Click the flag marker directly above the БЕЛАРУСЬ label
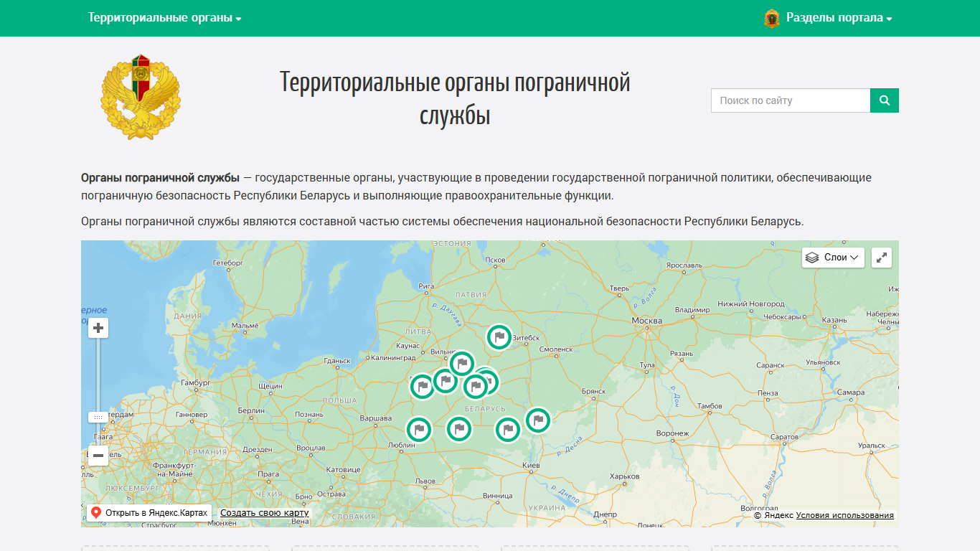 [476, 387]
